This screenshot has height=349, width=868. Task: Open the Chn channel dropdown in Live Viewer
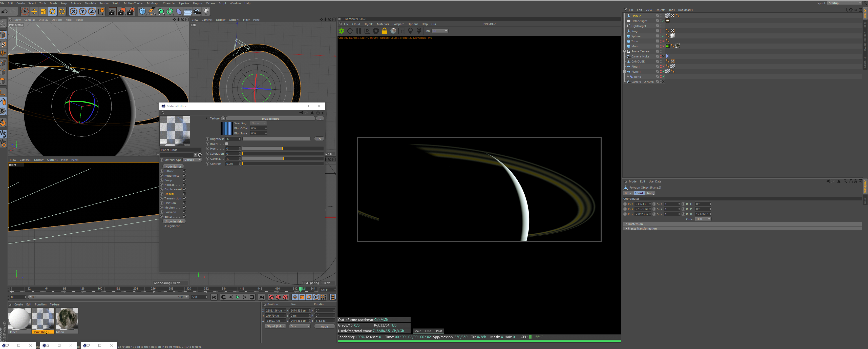440,31
